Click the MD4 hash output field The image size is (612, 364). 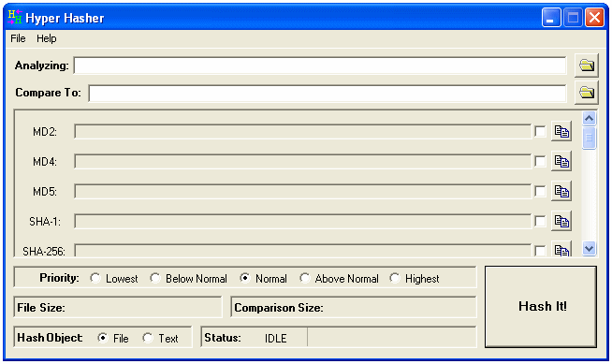[x=303, y=161]
